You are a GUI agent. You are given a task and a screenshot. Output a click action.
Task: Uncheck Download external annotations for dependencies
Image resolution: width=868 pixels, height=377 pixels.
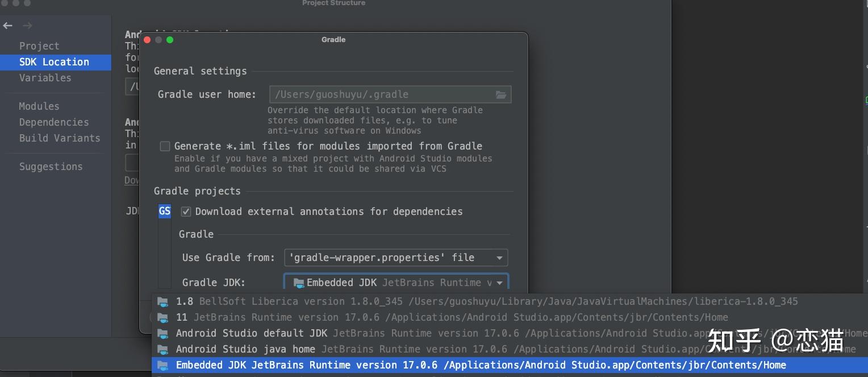pyautogui.click(x=186, y=212)
